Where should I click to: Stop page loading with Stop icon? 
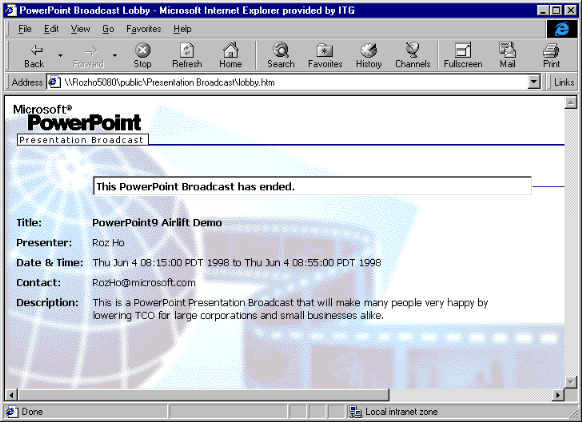click(x=143, y=50)
